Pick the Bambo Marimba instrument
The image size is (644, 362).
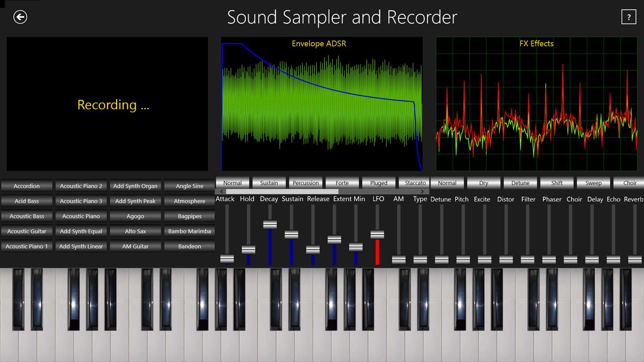point(190,231)
